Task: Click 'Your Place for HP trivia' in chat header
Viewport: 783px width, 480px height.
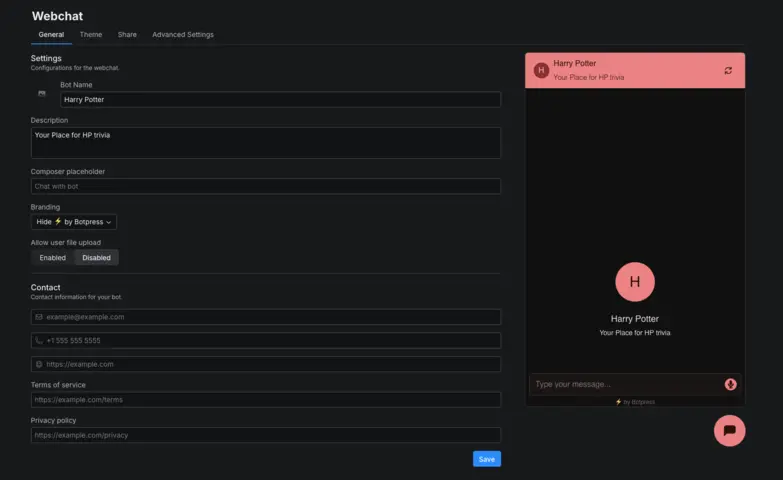Action: [588, 77]
